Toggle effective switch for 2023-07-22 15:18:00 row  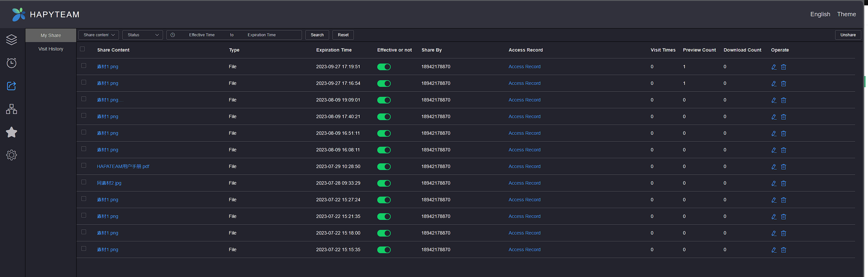(384, 233)
